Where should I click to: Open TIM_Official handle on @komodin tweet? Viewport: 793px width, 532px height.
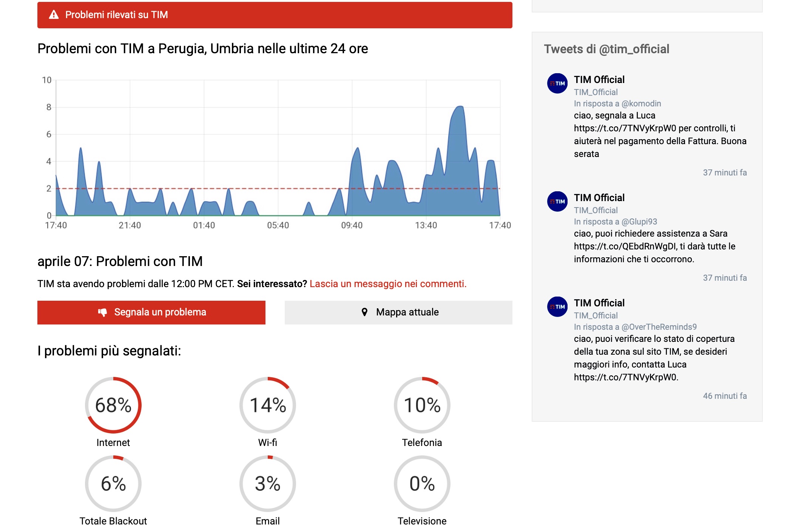click(596, 92)
